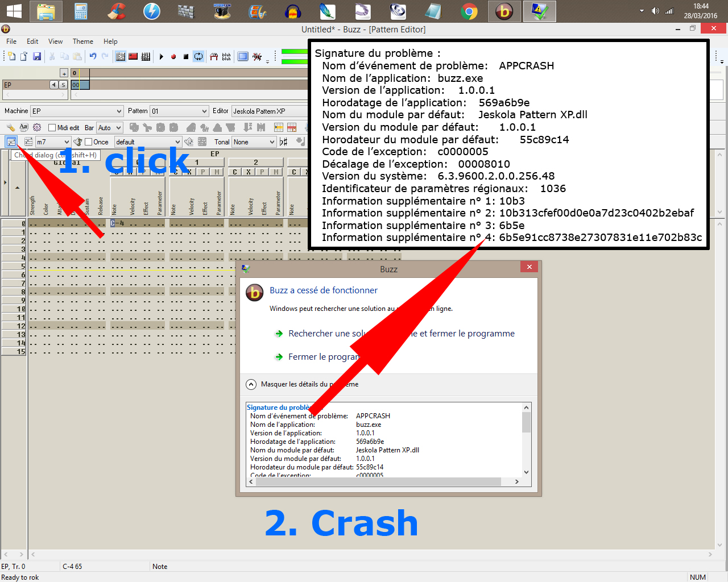The width and height of the screenshot is (728, 582).
Task: Open the Tonal None dropdown
Action: 254,142
